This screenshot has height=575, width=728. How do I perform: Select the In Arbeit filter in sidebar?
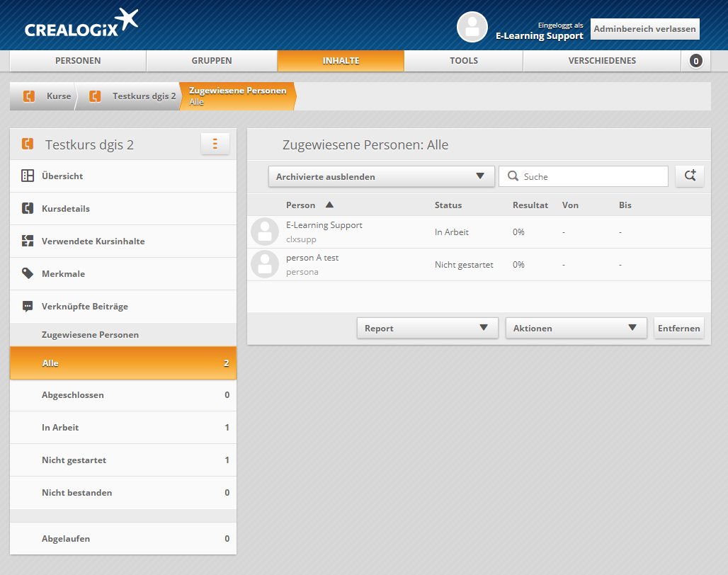tap(123, 428)
